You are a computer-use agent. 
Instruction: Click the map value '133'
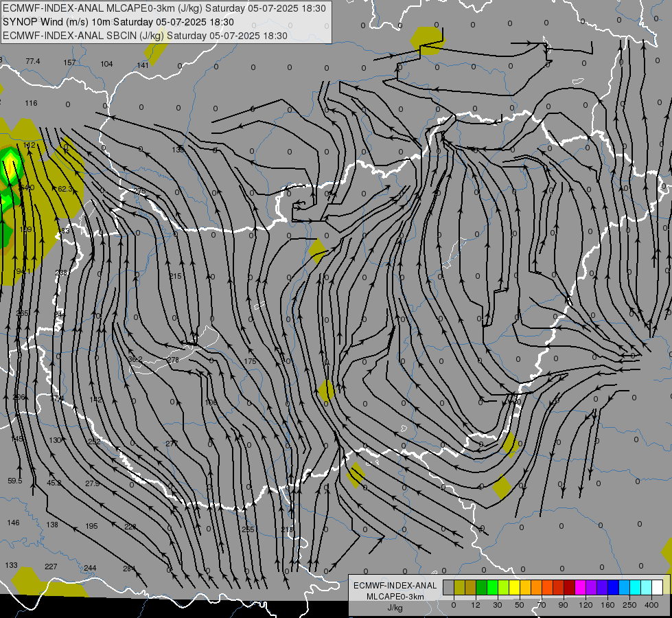click(12, 565)
